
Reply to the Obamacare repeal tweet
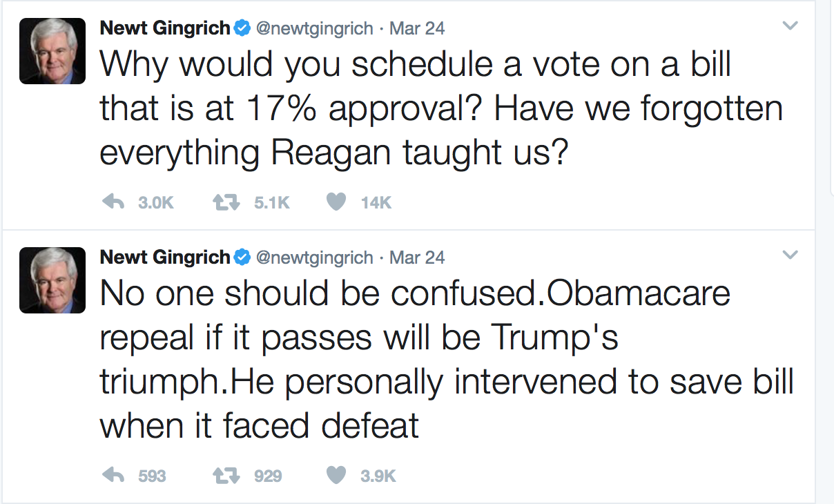point(113,475)
